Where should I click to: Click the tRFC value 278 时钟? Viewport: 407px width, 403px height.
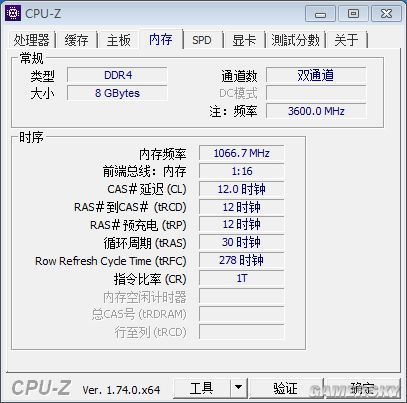(x=242, y=260)
